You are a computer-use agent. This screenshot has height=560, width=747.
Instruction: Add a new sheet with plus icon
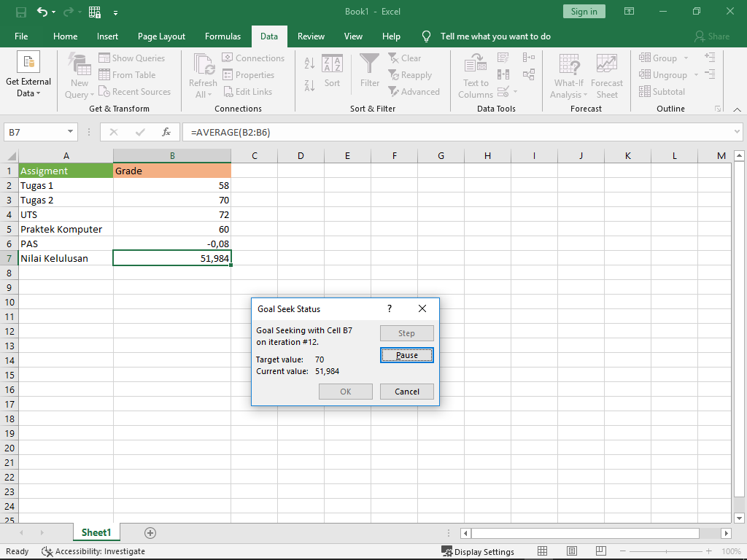[150, 533]
